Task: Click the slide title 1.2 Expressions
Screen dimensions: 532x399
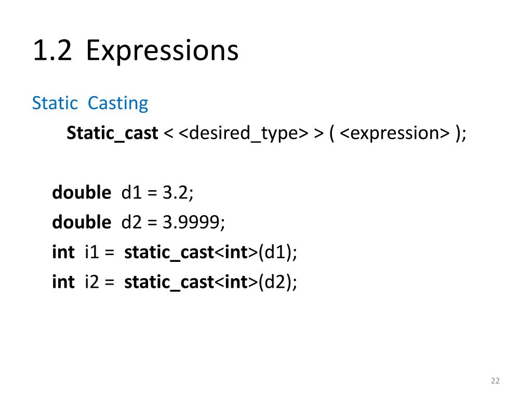Action: [x=136, y=51]
